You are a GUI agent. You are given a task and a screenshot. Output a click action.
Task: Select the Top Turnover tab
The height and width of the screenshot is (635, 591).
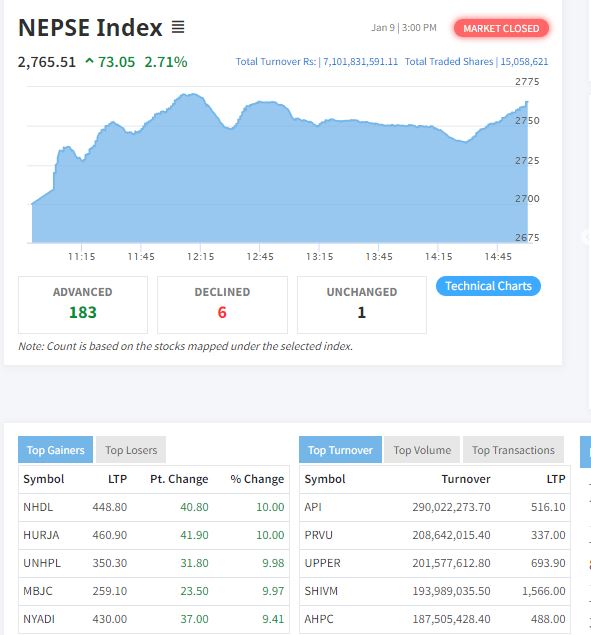click(340, 450)
